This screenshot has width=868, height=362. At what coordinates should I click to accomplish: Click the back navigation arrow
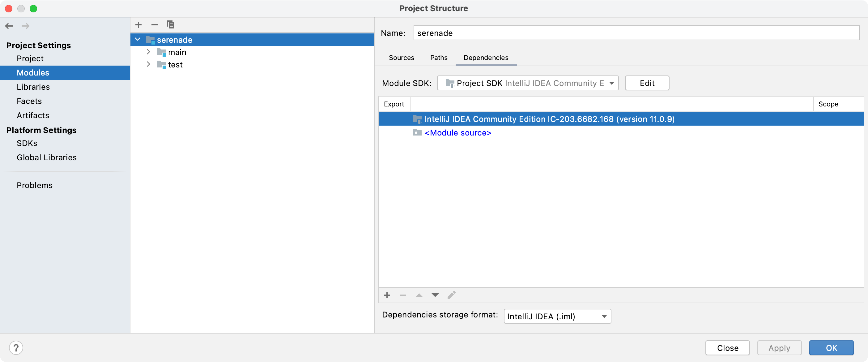[x=9, y=26]
